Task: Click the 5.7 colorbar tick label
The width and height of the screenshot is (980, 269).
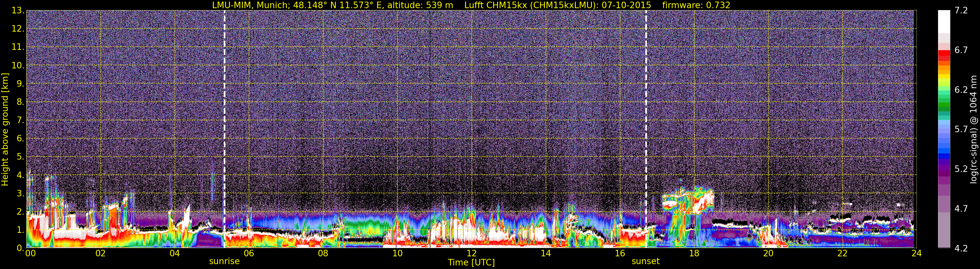Action: click(961, 129)
